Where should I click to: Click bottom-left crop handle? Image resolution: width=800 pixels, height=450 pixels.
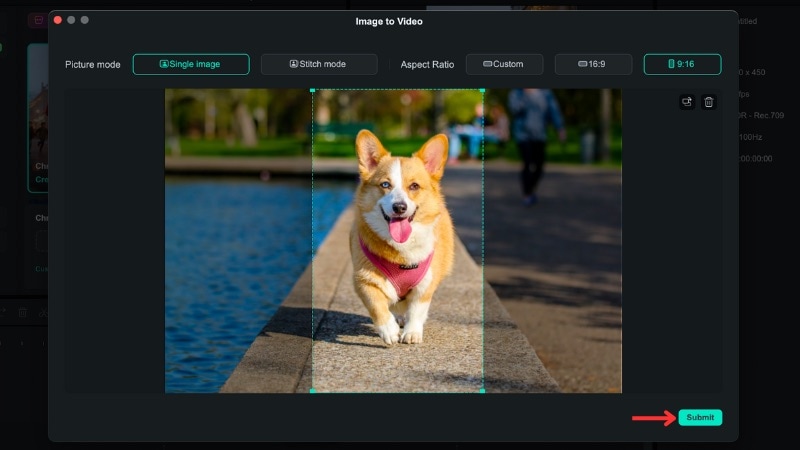click(312, 391)
